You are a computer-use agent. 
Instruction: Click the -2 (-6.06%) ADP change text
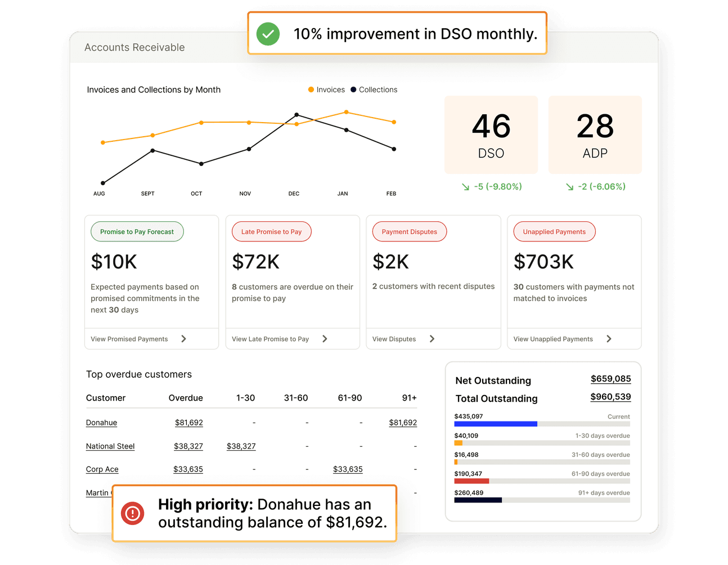pyautogui.click(x=602, y=187)
